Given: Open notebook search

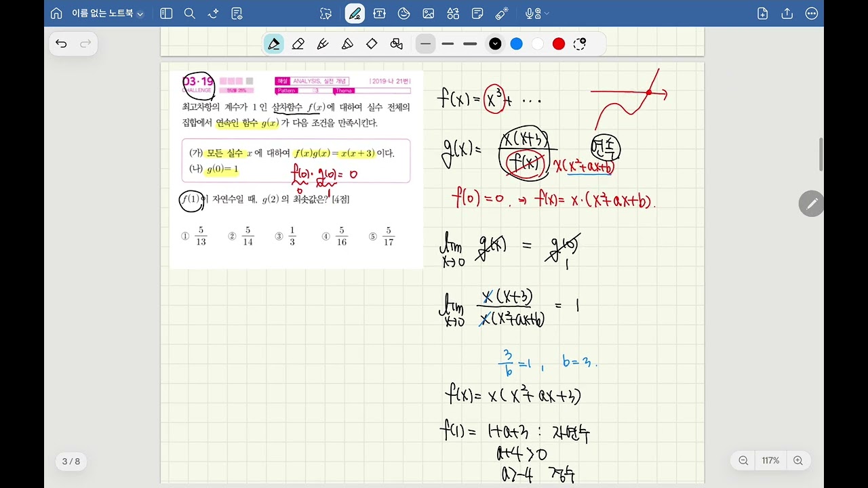Looking at the screenshot, I should pos(190,14).
